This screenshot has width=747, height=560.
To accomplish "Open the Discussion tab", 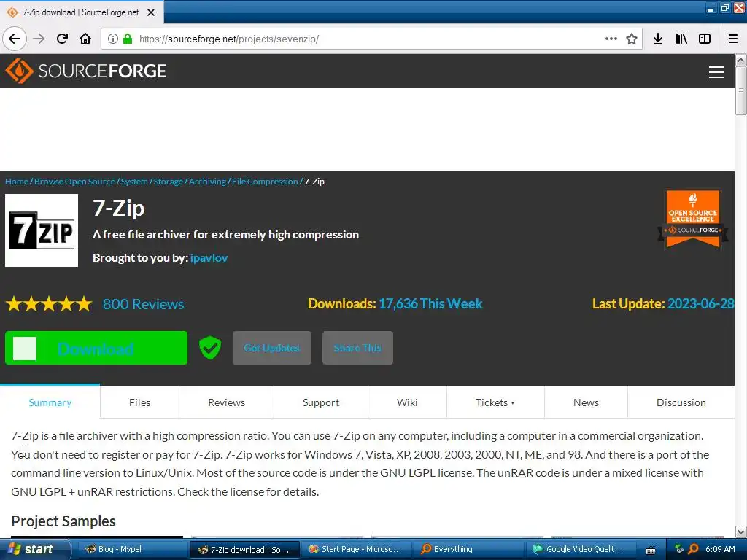I will 681,402.
